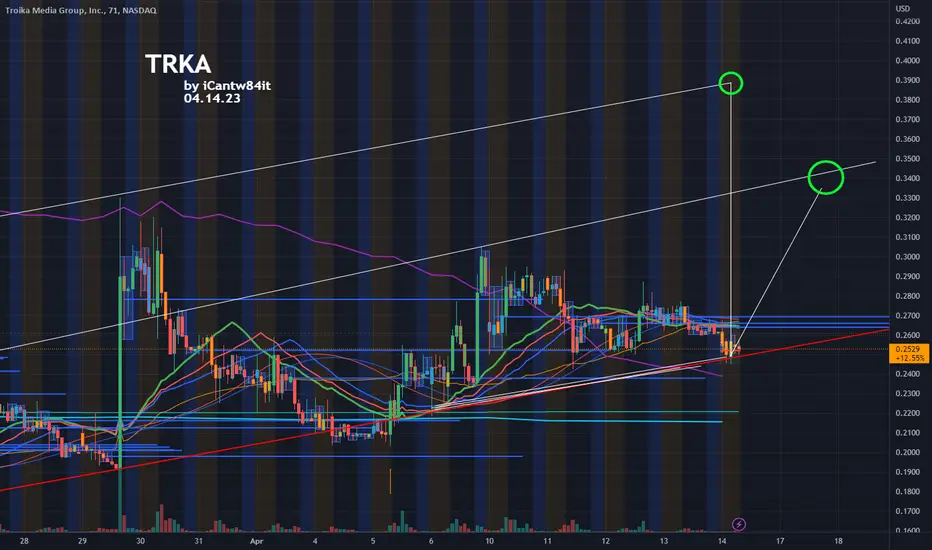Click the Troika Media Group chart title
This screenshot has width=932, height=550.
(x=81, y=10)
